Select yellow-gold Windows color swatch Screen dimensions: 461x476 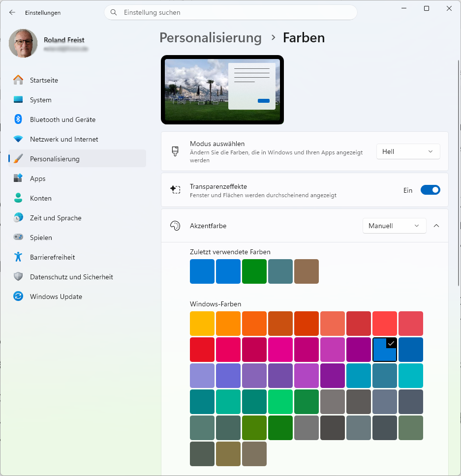(202, 323)
